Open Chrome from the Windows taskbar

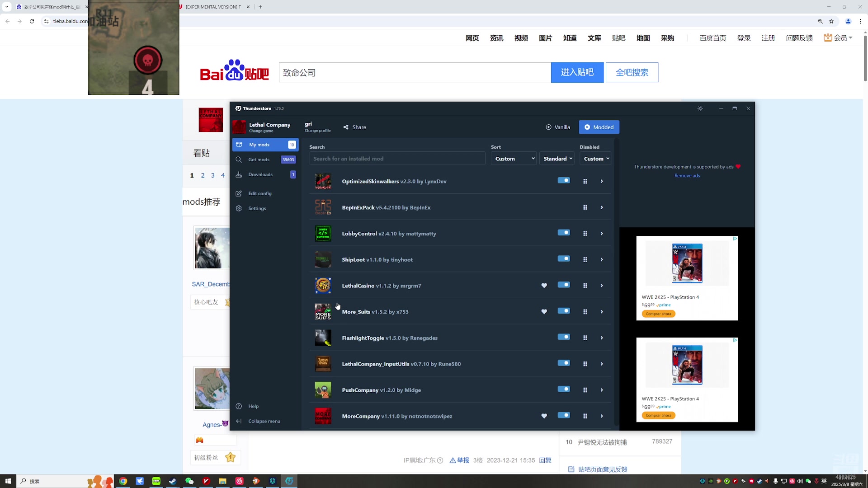[x=123, y=481]
